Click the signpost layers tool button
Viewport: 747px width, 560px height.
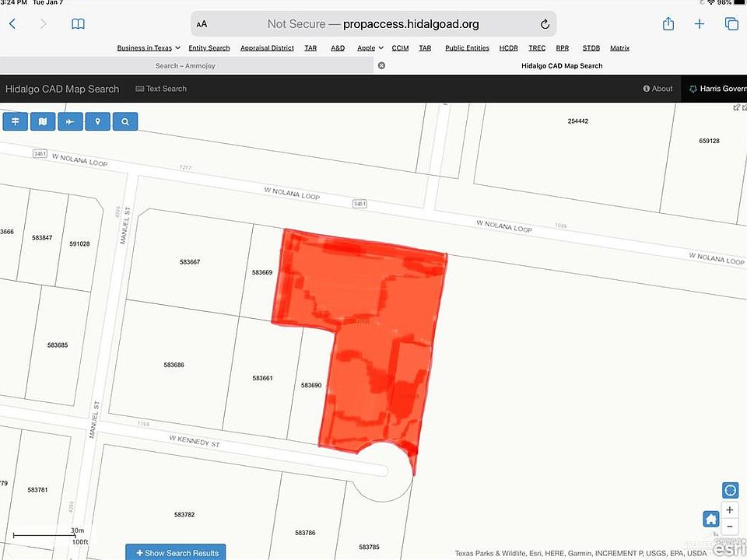coord(15,121)
